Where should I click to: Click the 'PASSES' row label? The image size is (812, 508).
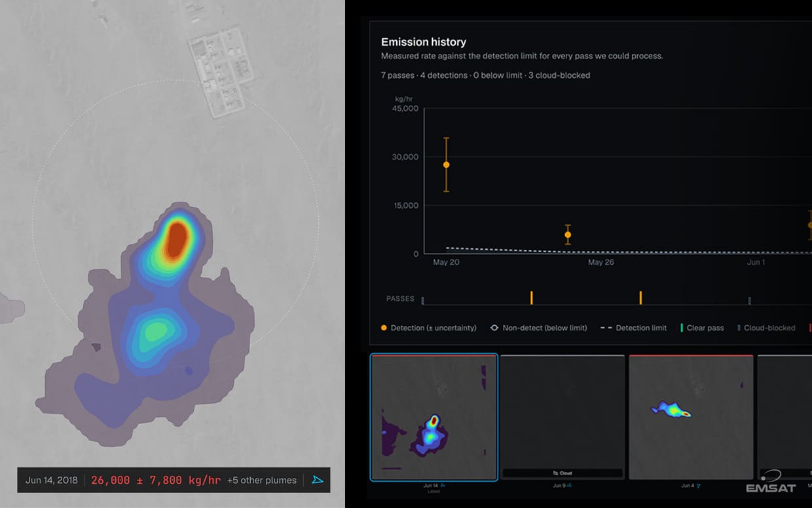pos(400,299)
